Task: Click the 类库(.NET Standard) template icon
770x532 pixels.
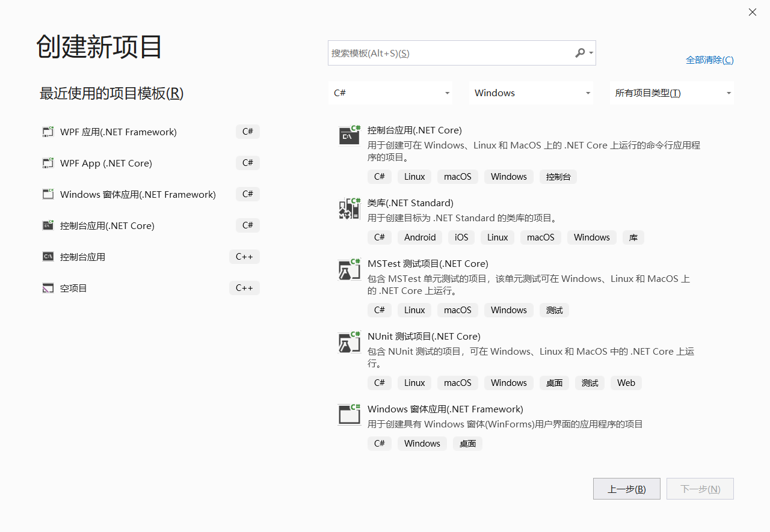Action: 349,208
